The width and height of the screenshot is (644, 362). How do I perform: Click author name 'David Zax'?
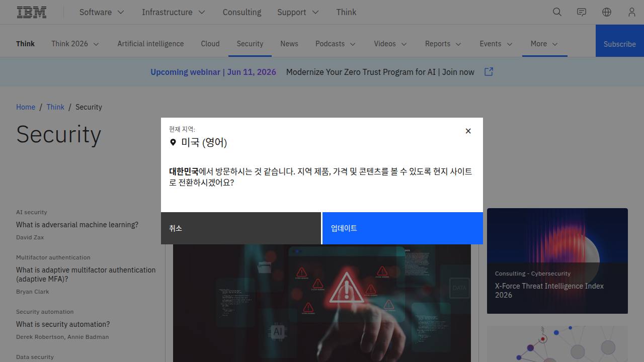[30, 237]
